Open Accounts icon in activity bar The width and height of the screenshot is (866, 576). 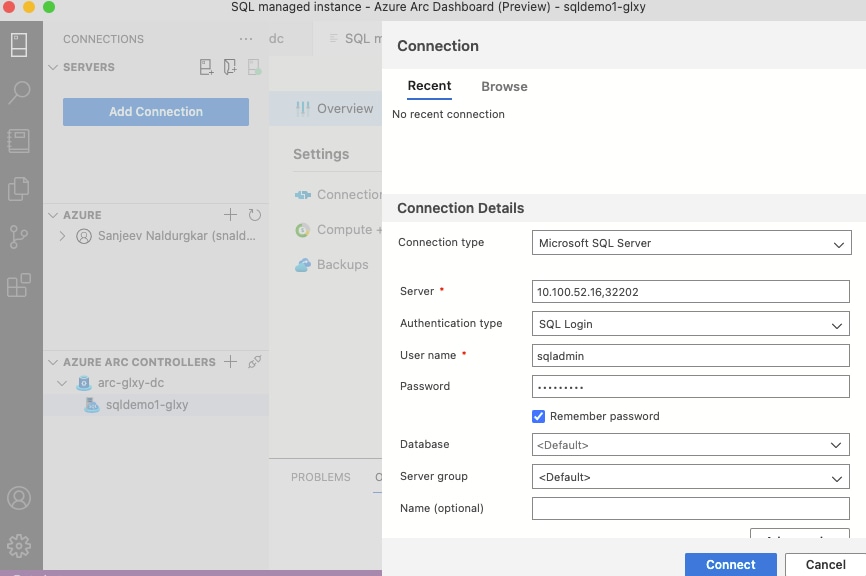point(19,498)
